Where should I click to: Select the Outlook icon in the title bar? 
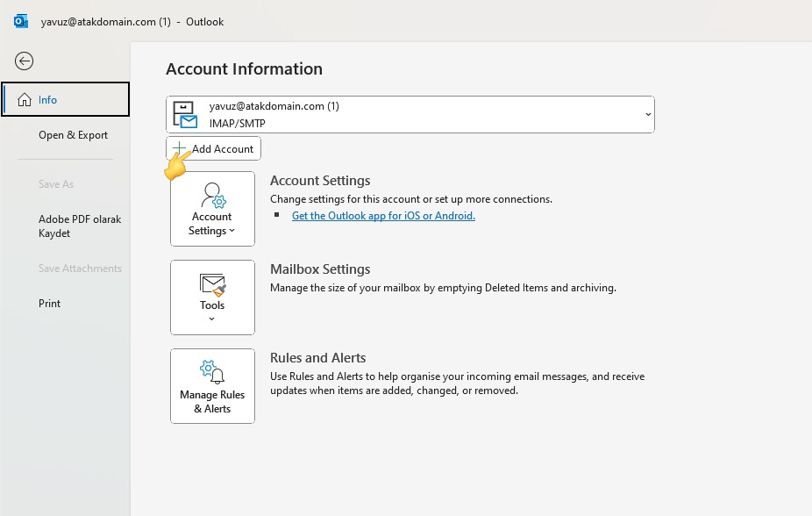(20, 21)
